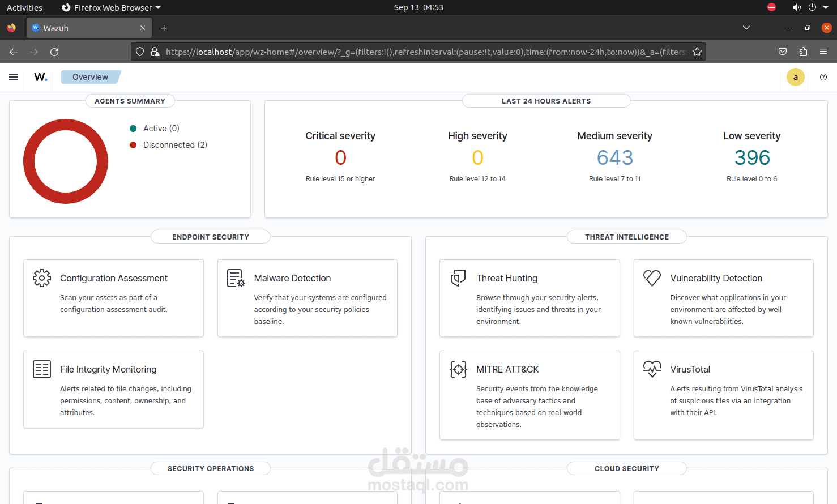The image size is (837, 504).
Task: Open the user avatar 'a' menu
Action: tap(796, 77)
